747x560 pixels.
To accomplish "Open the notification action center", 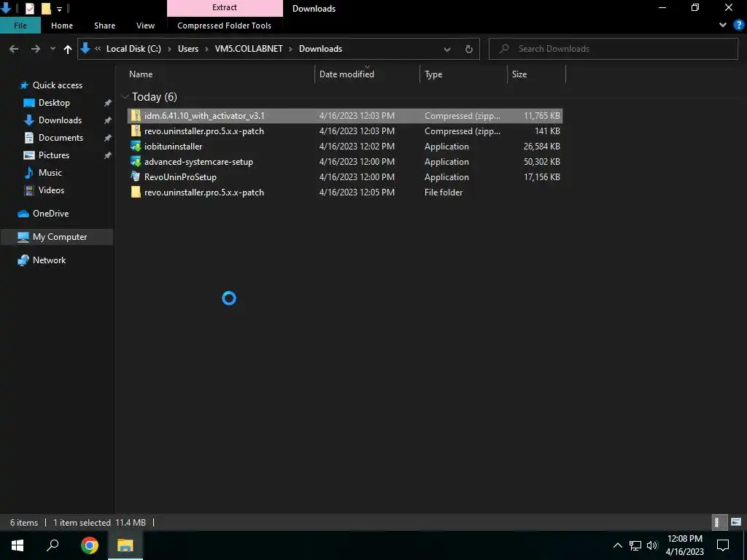I will coord(723,545).
